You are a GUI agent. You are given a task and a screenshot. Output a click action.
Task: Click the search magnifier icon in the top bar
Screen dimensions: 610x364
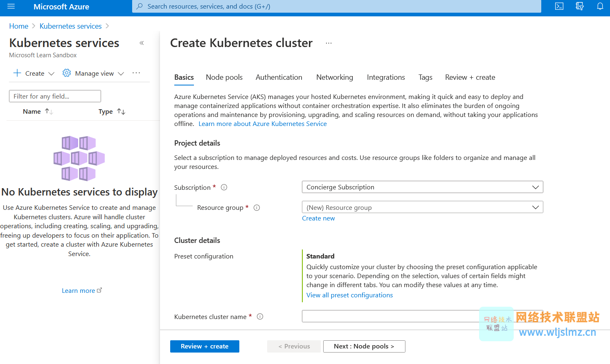click(x=140, y=7)
